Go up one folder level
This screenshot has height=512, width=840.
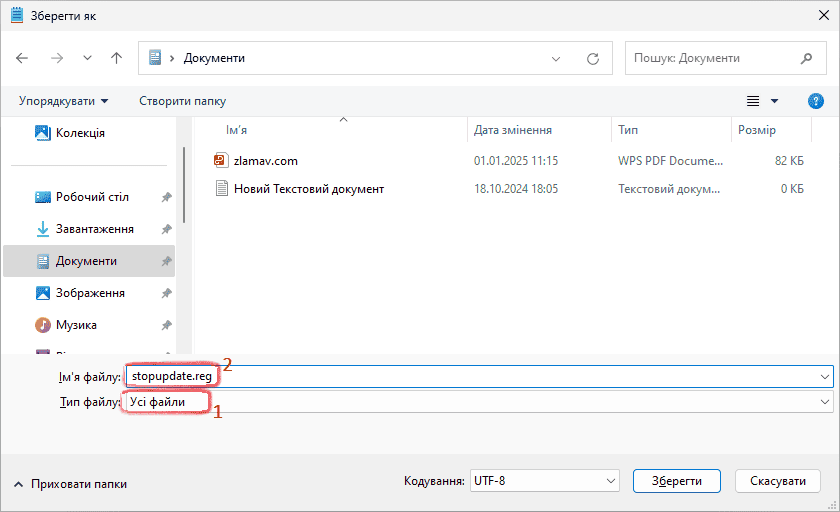[x=116, y=58]
